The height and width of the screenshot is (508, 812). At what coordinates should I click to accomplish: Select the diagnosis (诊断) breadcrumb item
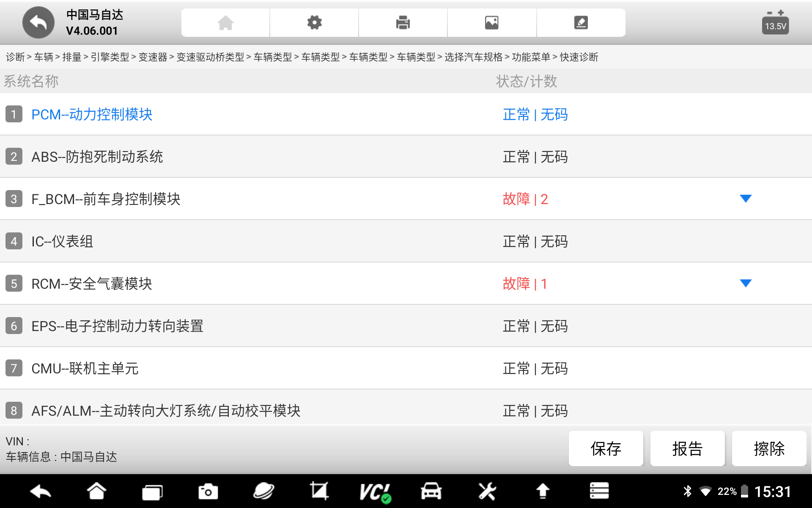[x=15, y=57]
